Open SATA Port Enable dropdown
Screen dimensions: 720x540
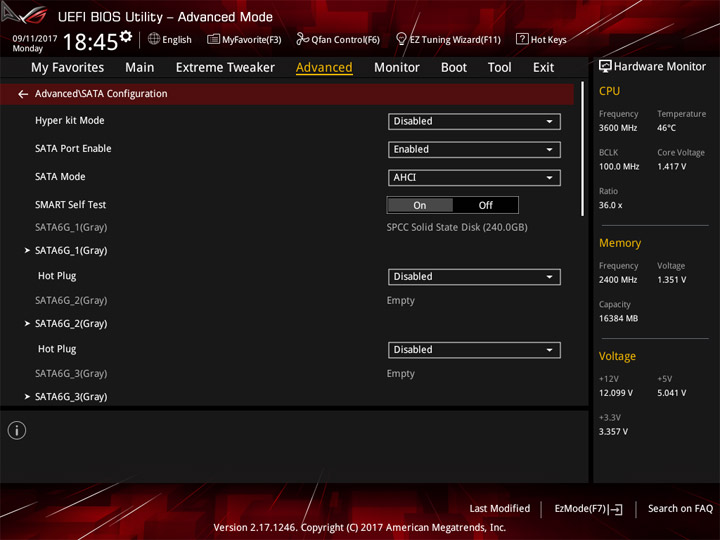click(474, 150)
